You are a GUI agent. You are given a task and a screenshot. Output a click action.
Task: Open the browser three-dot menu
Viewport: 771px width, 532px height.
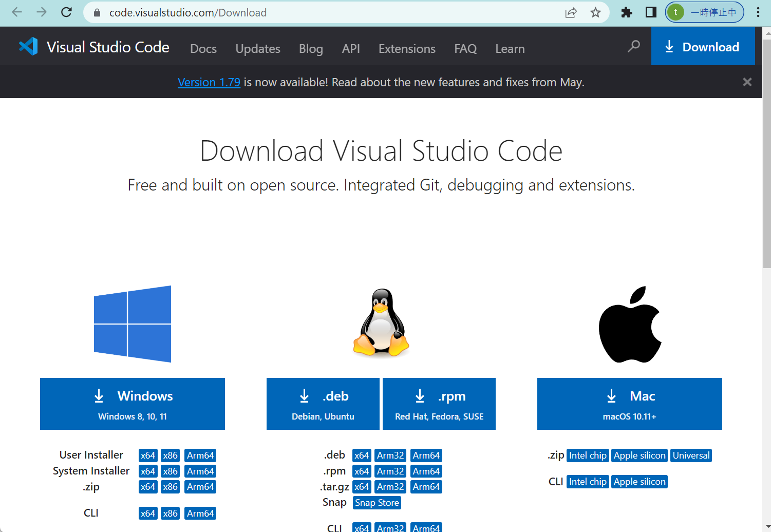click(x=758, y=12)
